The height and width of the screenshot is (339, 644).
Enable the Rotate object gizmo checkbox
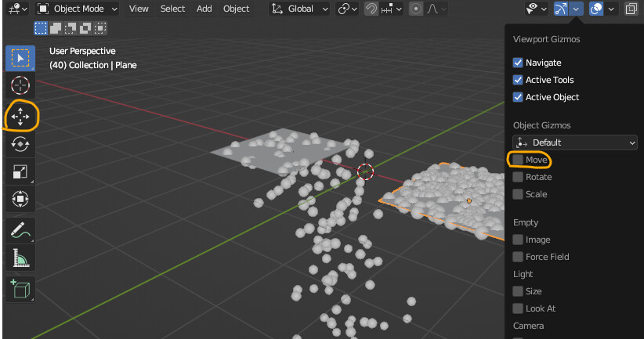pyautogui.click(x=518, y=177)
